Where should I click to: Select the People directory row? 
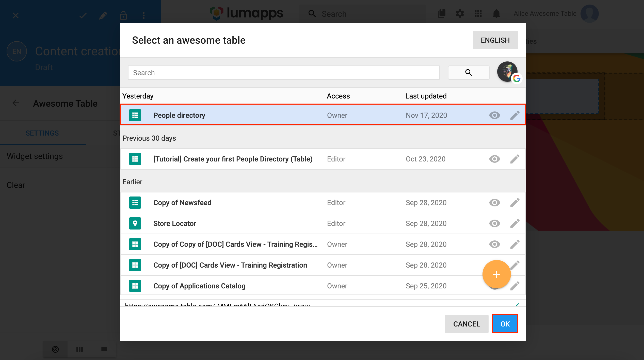click(x=323, y=115)
